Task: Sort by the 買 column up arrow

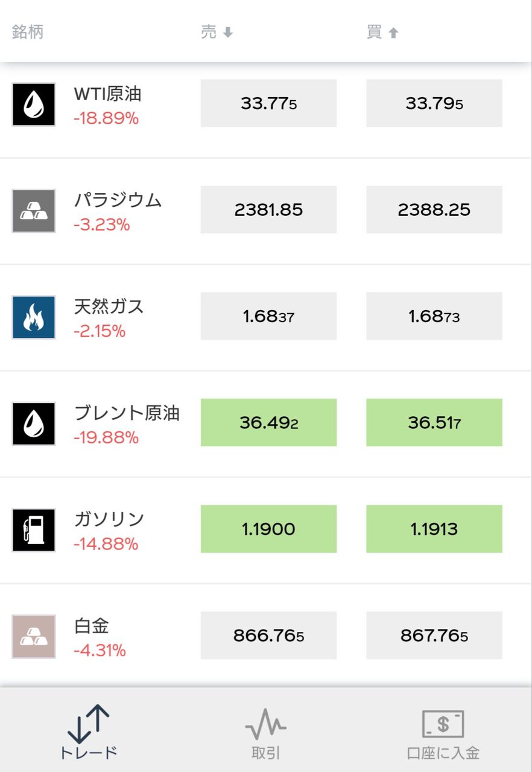Action: tap(393, 33)
